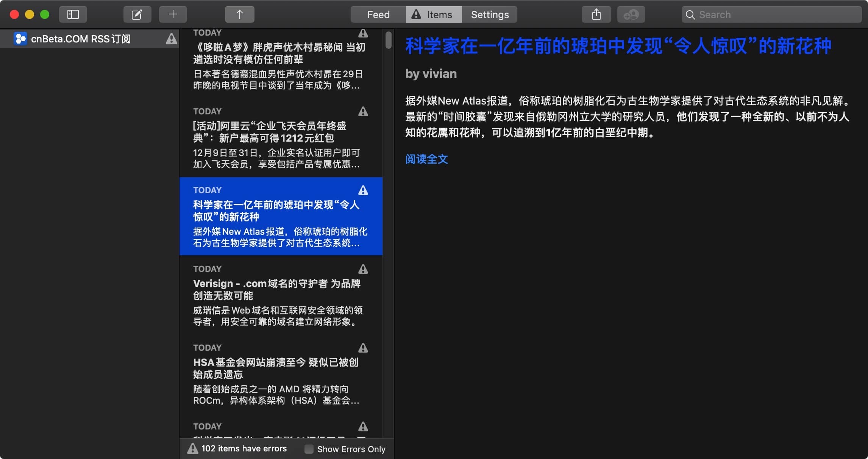Open 阅读全文 link in article
The height and width of the screenshot is (459, 868).
426,159
